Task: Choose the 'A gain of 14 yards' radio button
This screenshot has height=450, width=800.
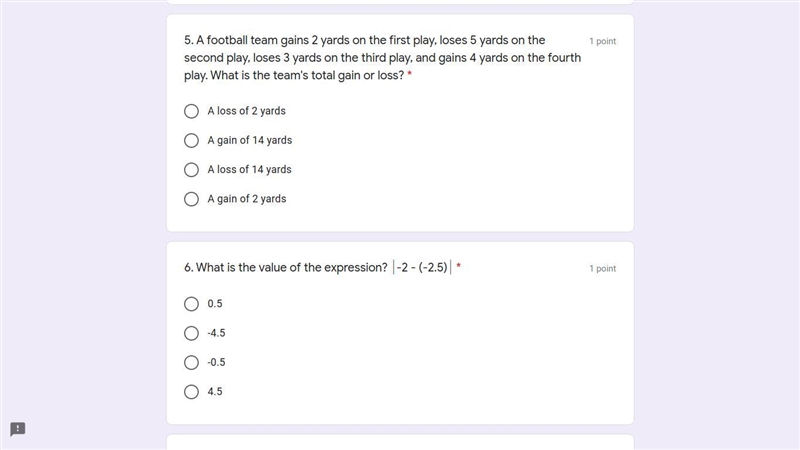Action: [x=191, y=140]
